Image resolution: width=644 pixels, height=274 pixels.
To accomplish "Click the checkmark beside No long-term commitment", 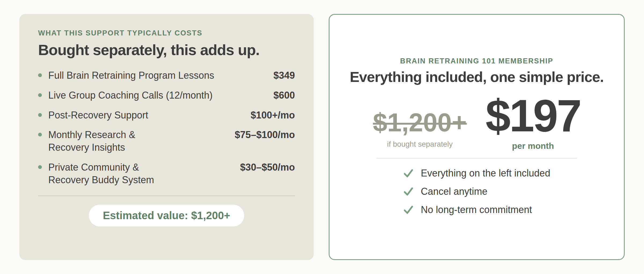I will coord(408,210).
